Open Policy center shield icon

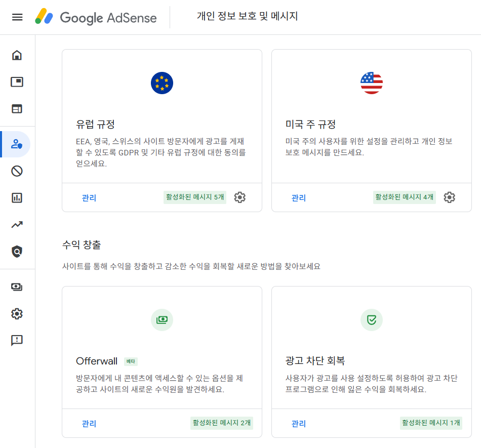(17, 252)
